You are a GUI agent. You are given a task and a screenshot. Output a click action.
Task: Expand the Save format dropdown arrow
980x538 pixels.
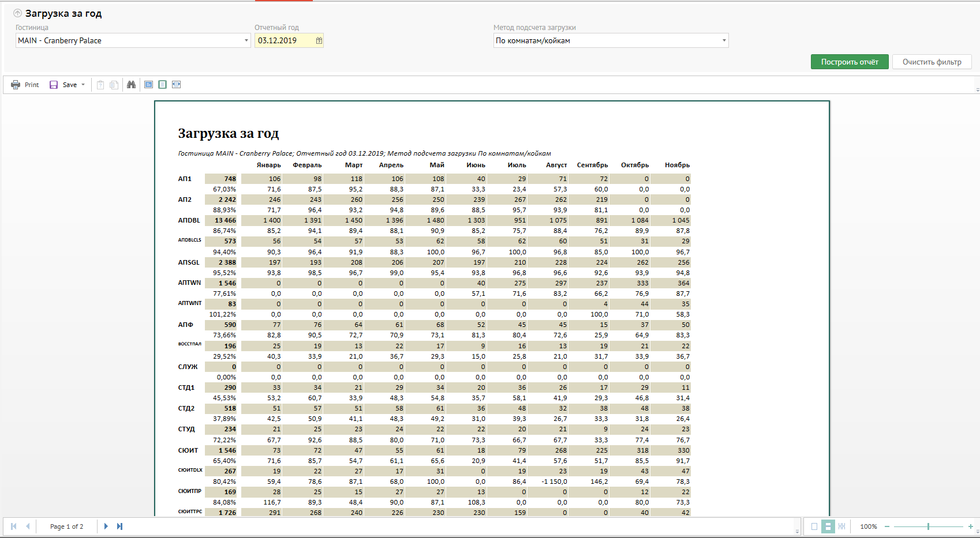pyautogui.click(x=83, y=85)
